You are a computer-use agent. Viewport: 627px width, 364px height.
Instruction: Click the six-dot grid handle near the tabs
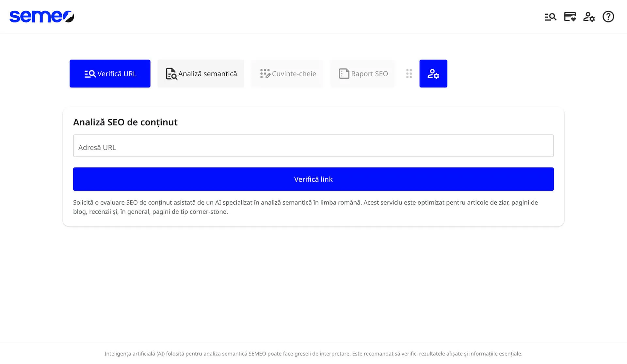409,73
